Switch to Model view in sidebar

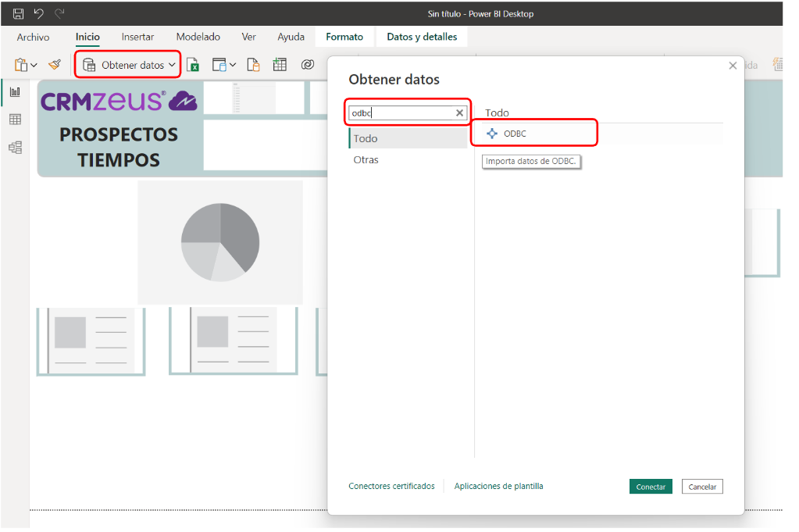pos(16,148)
